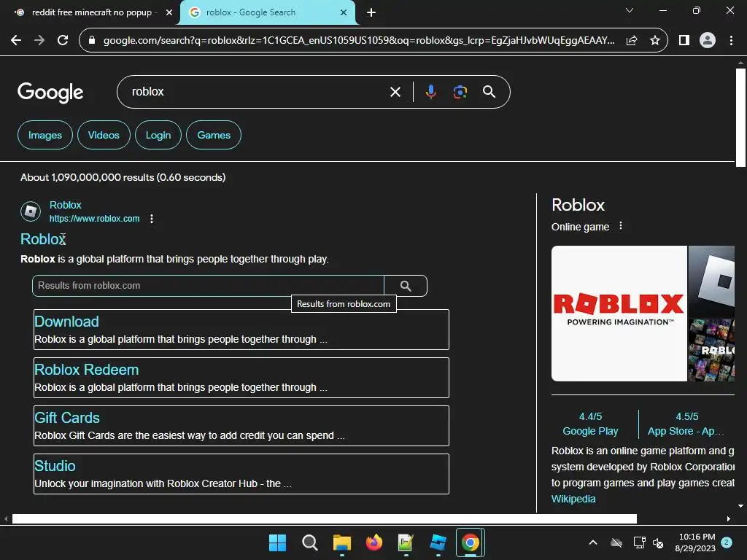View site information lock icon

coord(92,41)
